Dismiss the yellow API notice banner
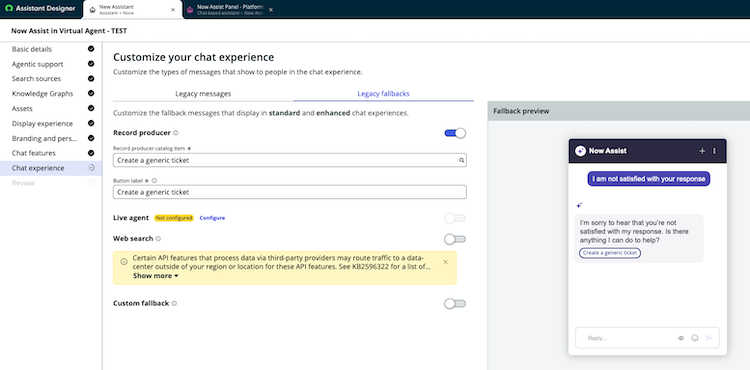 446,262
